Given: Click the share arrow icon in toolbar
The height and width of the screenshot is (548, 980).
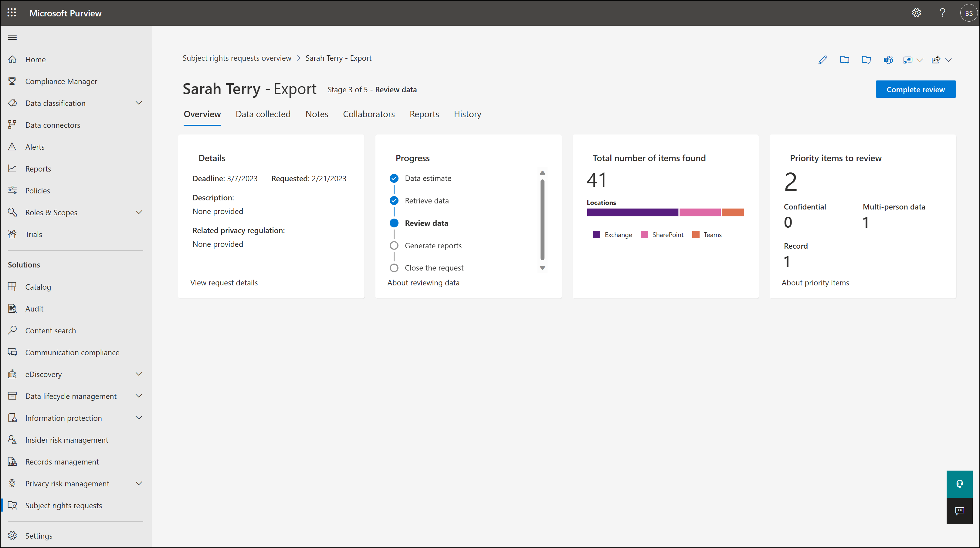Looking at the screenshot, I should (936, 60).
